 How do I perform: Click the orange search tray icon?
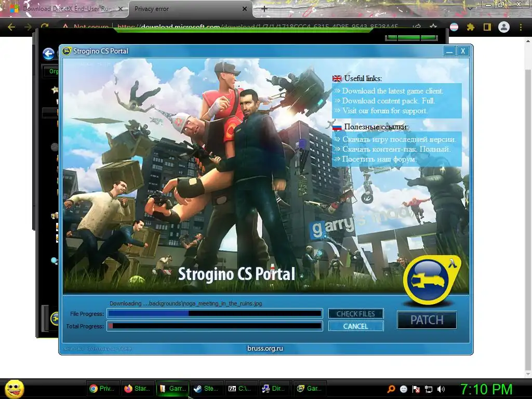tap(391, 389)
